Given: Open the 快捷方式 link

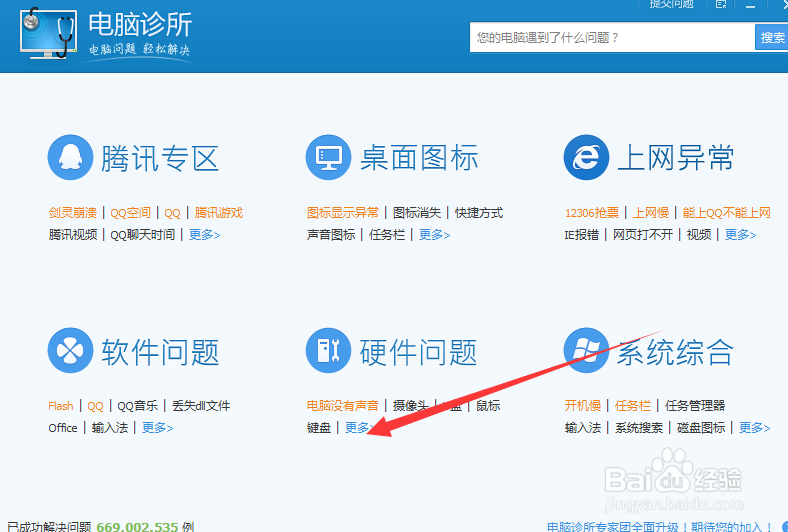Looking at the screenshot, I should 479,213.
